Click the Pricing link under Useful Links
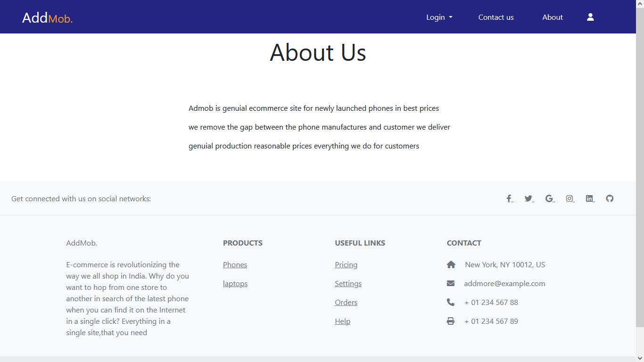644x362 pixels. [x=346, y=264]
